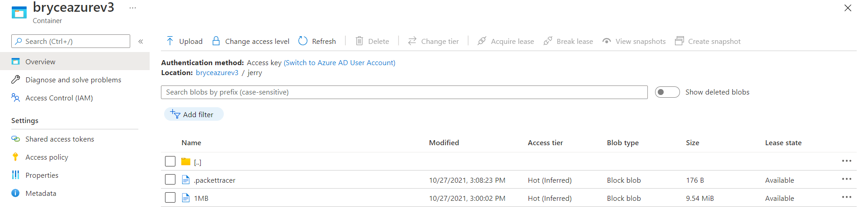Click the 10/27/2021, 3:00:02 PM timestamp
The image size is (868, 218).
467,198
